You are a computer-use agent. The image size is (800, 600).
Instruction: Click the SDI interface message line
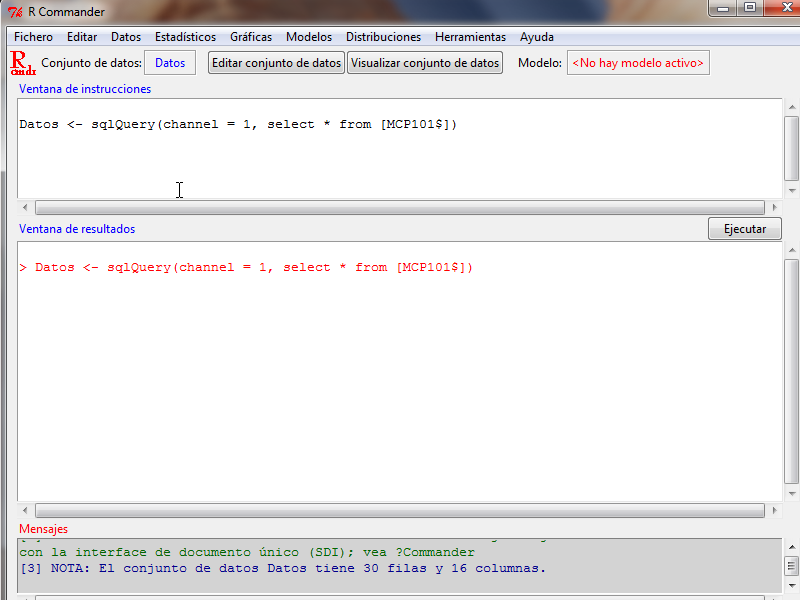(x=247, y=552)
